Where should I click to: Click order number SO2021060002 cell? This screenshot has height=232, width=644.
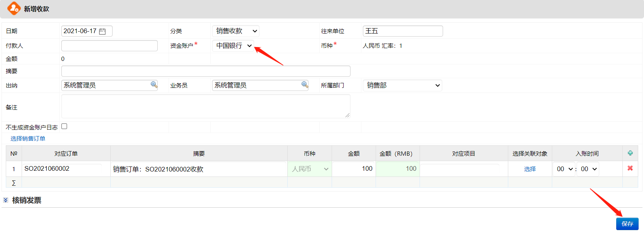tap(66, 168)
